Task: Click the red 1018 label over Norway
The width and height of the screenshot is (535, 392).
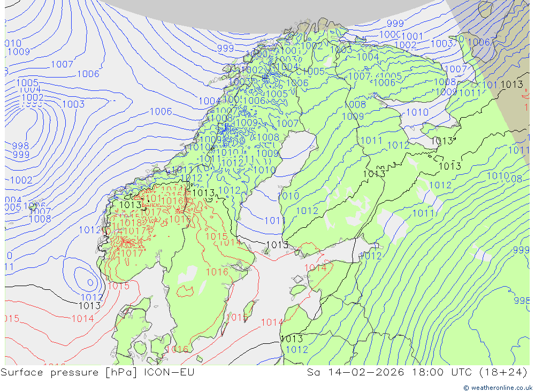Action: click(131, 223)
